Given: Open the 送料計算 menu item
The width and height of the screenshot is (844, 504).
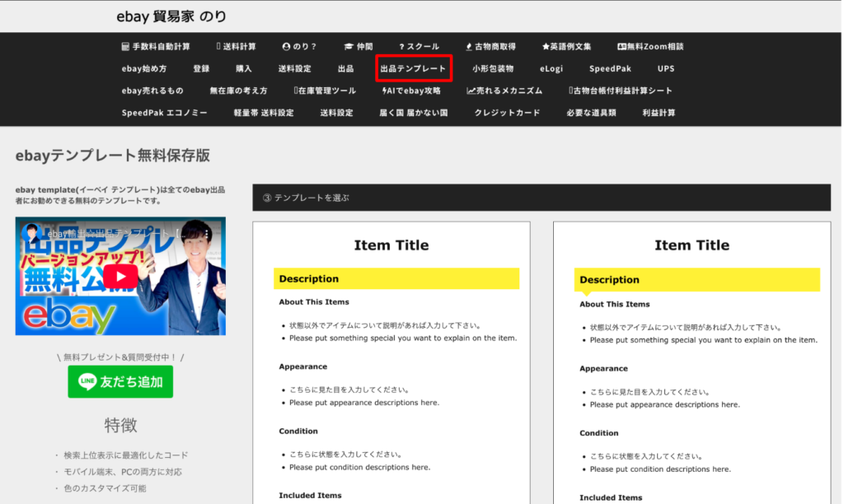Looking at the screenshot, I should point(237,47).
